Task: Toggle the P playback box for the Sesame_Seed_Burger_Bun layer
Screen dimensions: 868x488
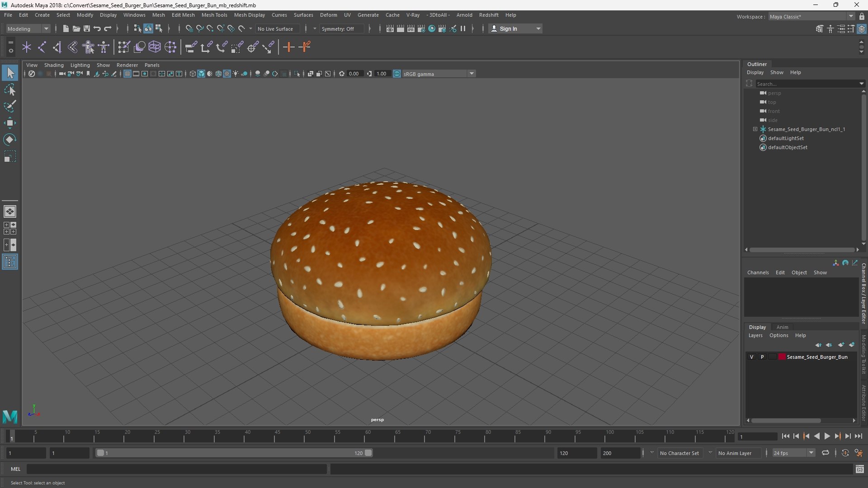Action: 762,357
